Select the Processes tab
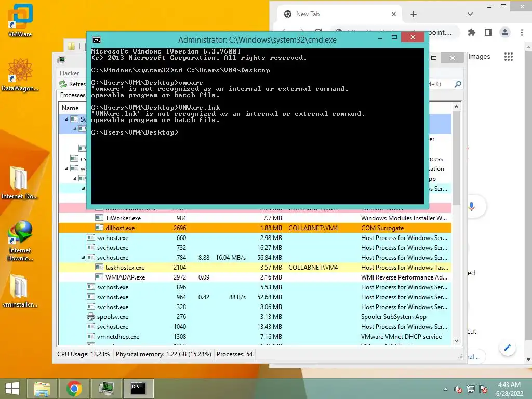The height and width of the screenshot is (399, 532). [72, 95]
